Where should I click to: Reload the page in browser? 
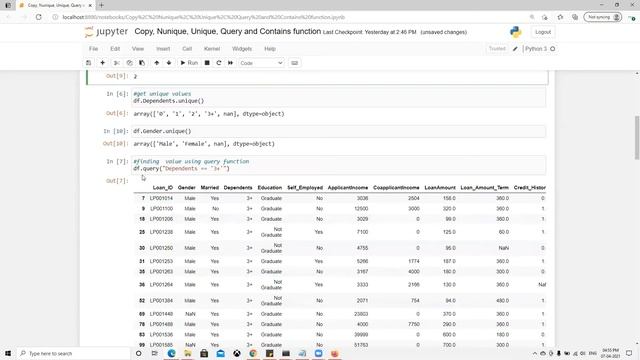(x=39, y=17)
